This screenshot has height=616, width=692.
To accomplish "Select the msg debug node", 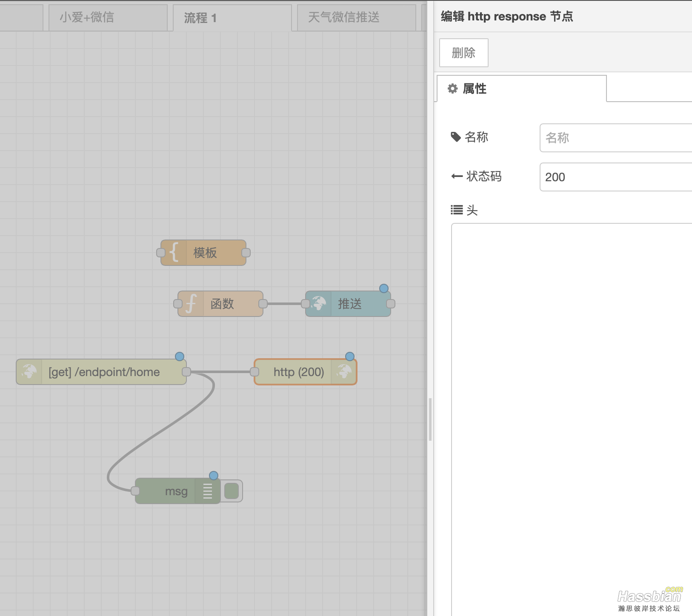I will [178, 491].
